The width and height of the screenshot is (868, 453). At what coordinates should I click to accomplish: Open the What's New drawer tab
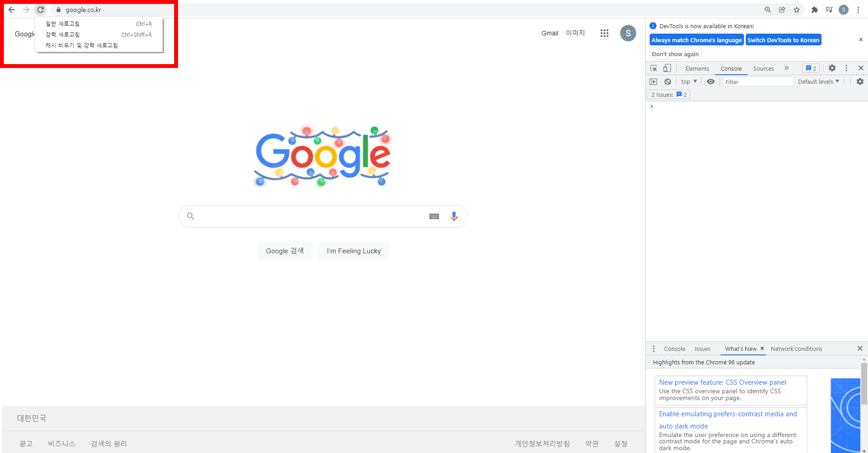click(x=741, y=349)
